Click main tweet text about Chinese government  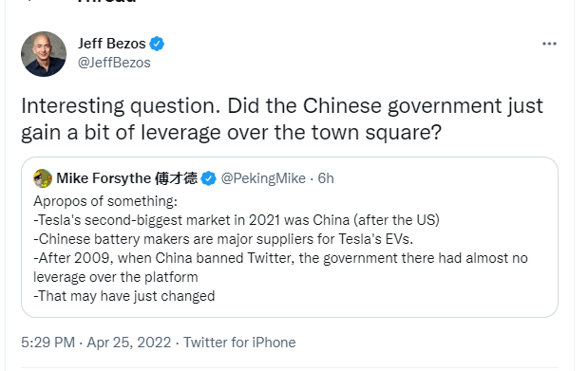(x=281, y=120)
